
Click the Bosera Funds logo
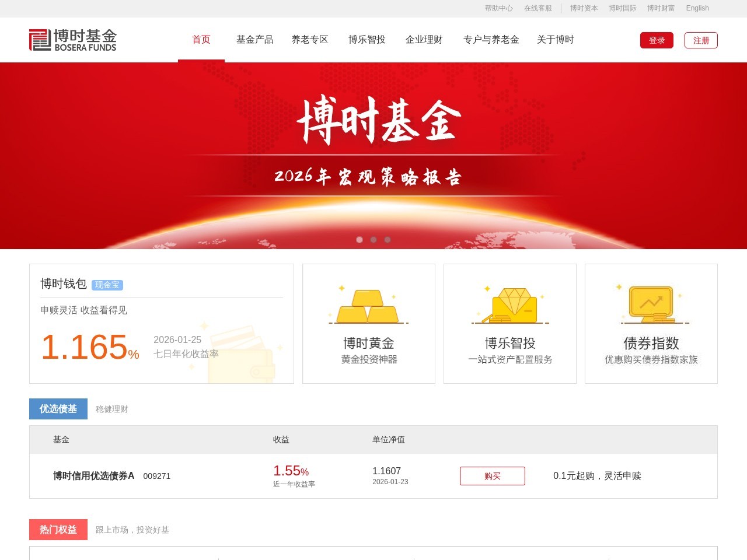click(73, 40)
